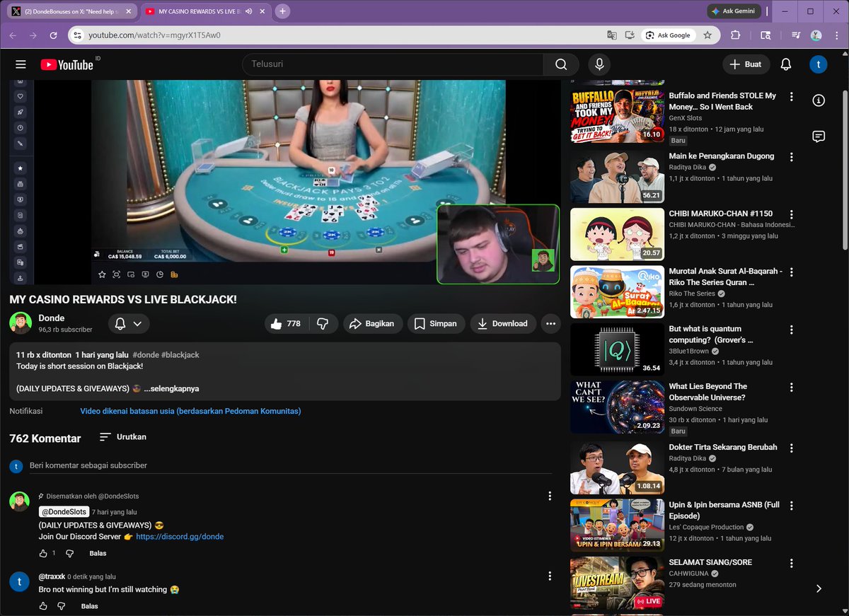
Task: Open the Donde channel avatar
Action: click(x=21, y=323)
